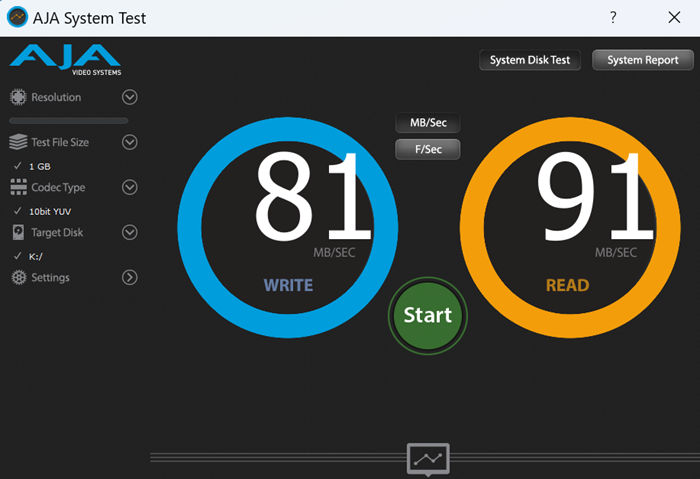
Task: Click the Codec Type label
Action: pyautogui.click(x=58, y=187)
